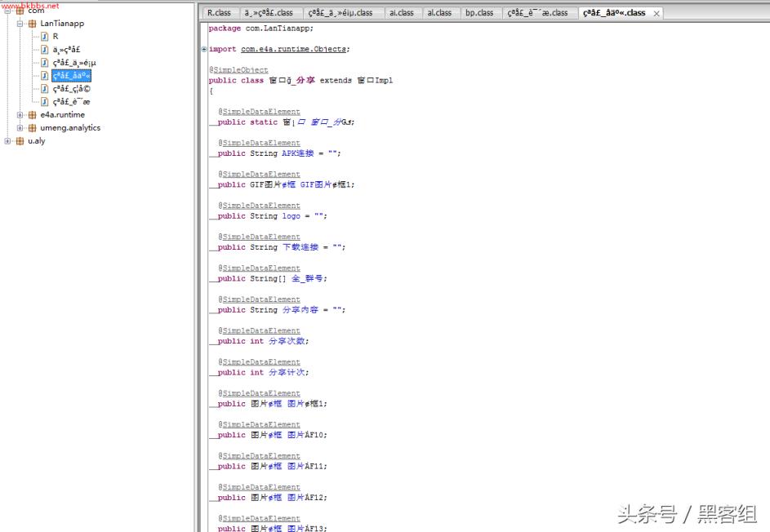Image resolution: width=770 pixels, height=532 pixels.
Task: Select the LanTianapp tree label
Action: pos(62,24)
